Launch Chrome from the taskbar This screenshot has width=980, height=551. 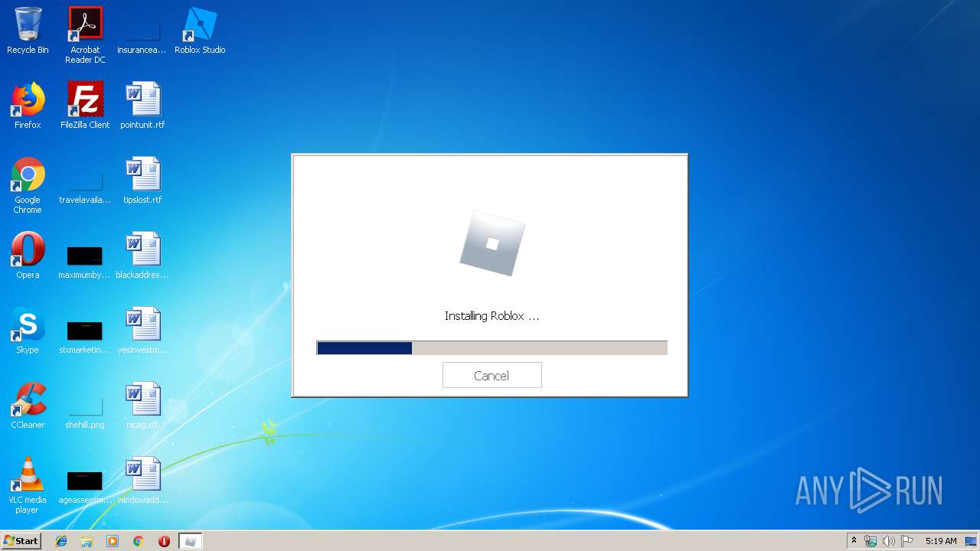coord(139,541)
